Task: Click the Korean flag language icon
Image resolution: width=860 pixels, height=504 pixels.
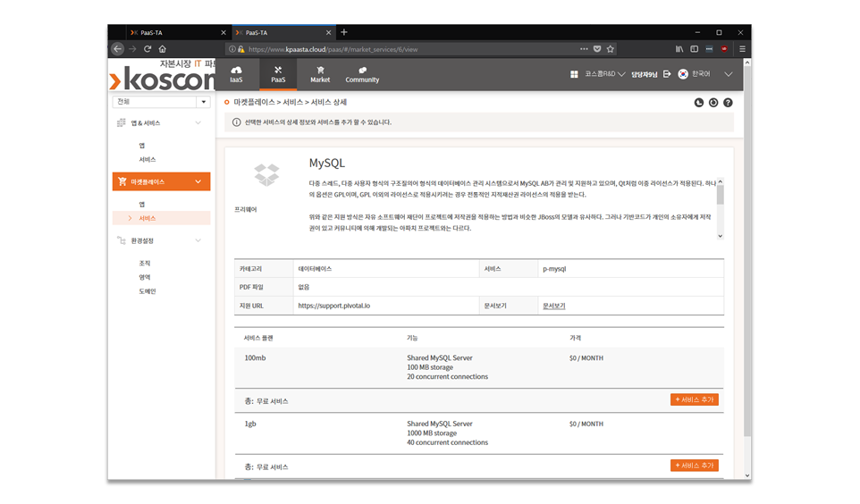Action: click(x=683, y=74)
